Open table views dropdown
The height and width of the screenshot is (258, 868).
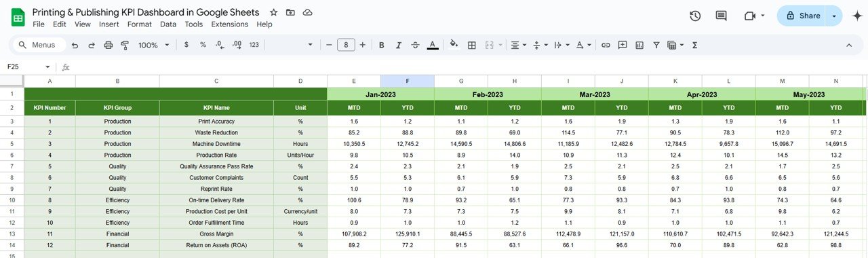675,45
